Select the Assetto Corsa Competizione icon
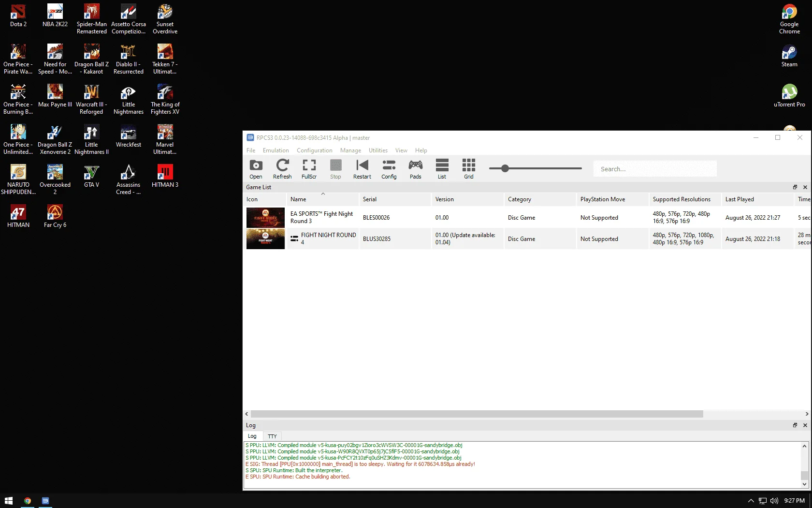 tap(129, 19)
